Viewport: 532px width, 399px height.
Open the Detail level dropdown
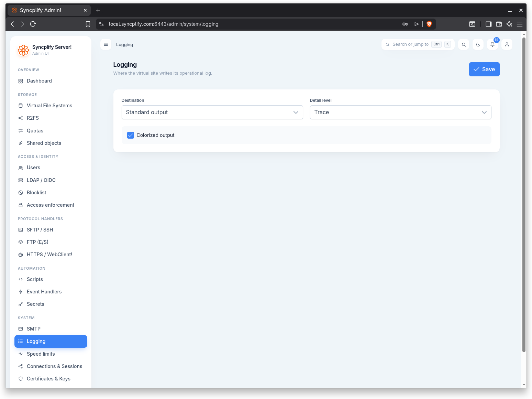coord(401,112)
